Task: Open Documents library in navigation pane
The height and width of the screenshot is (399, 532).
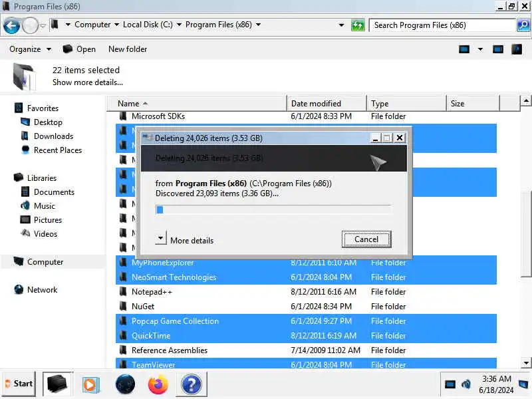Action: click(x=54, y=192)
